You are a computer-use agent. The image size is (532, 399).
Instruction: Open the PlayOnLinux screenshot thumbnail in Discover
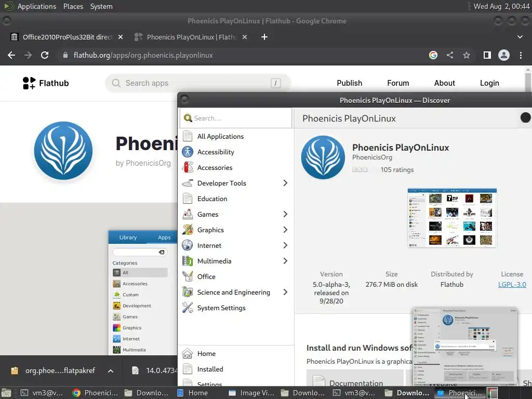(x=452, y=218)
